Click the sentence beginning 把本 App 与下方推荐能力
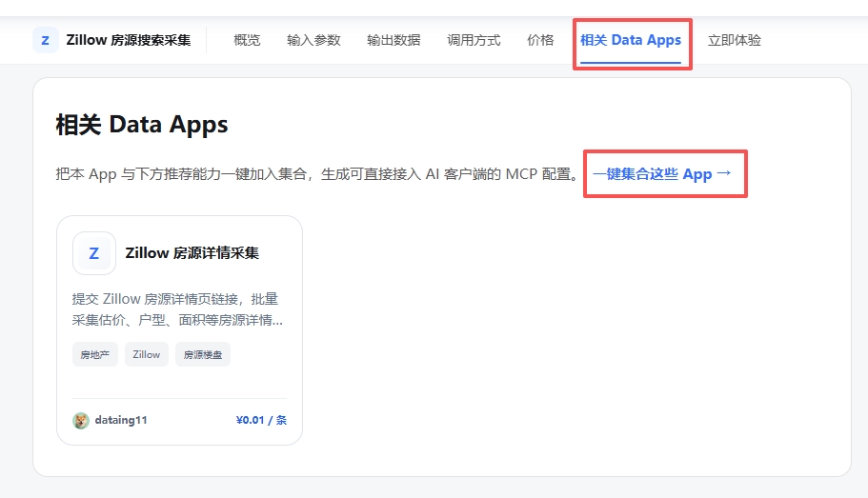868x498 pixels. coord(318,174)
